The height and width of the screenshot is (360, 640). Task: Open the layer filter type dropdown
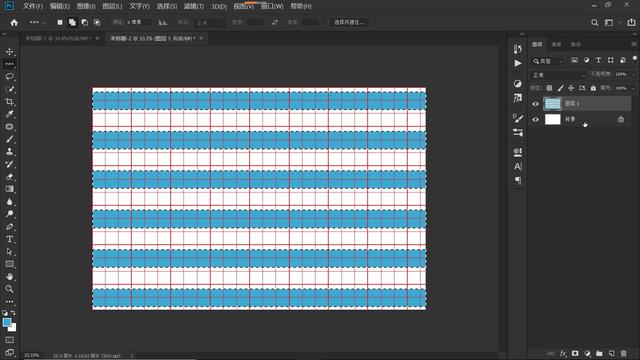pyautogui.click(x=548, y=61)
